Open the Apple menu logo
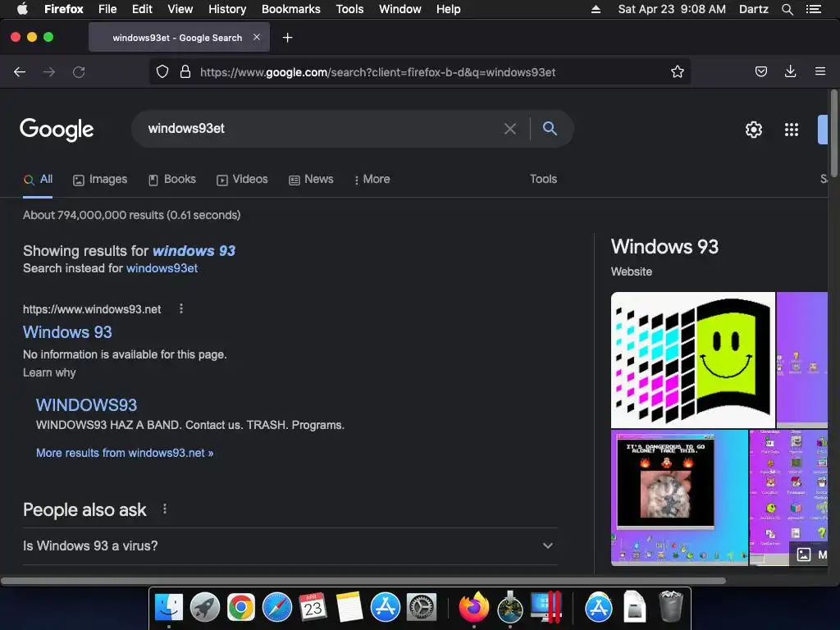Image resolution: width=840 pixels, height=630 pixels. [x=22, y=8]
